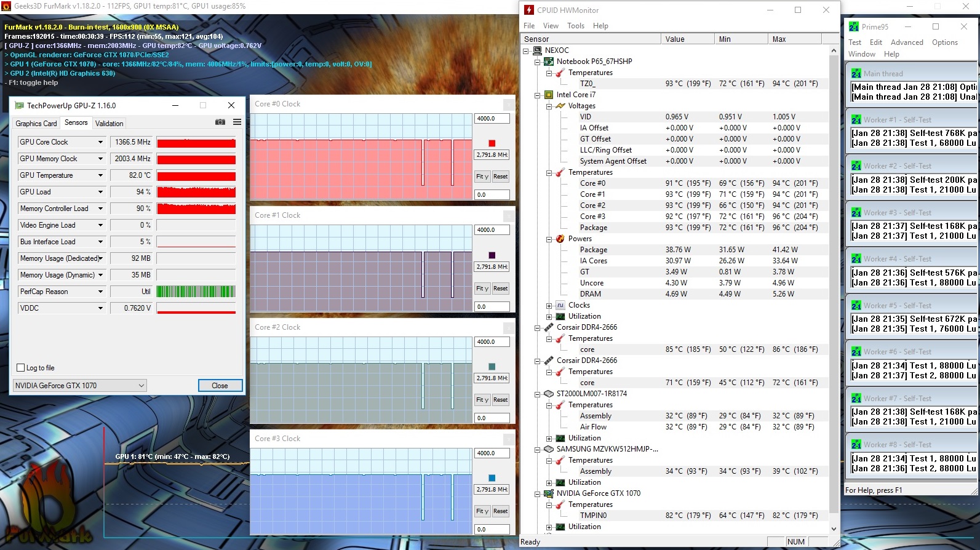Reset the Core #0 Clock graph
The height and width of the screenshot is (550, 980).
[501, 177]
